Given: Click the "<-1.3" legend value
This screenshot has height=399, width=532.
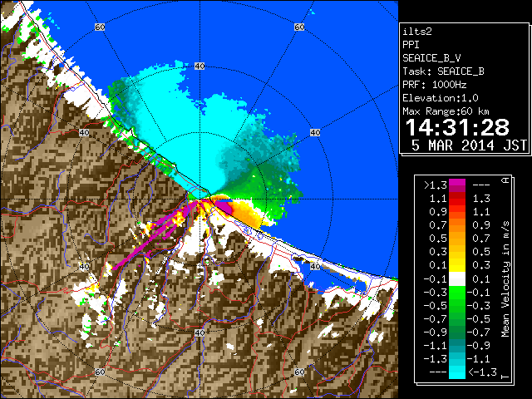Looking at the screenshot, I should 482,372.
